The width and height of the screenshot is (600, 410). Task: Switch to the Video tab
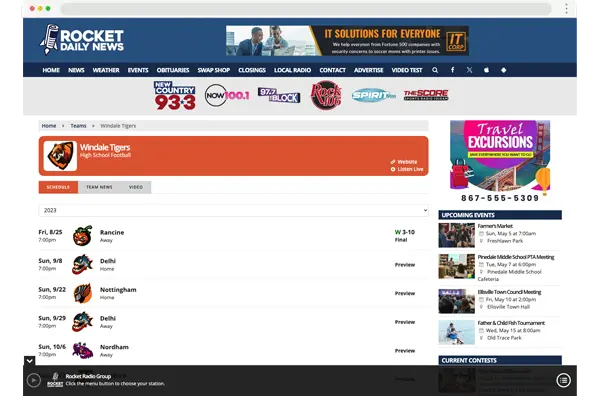click(135, 187)
